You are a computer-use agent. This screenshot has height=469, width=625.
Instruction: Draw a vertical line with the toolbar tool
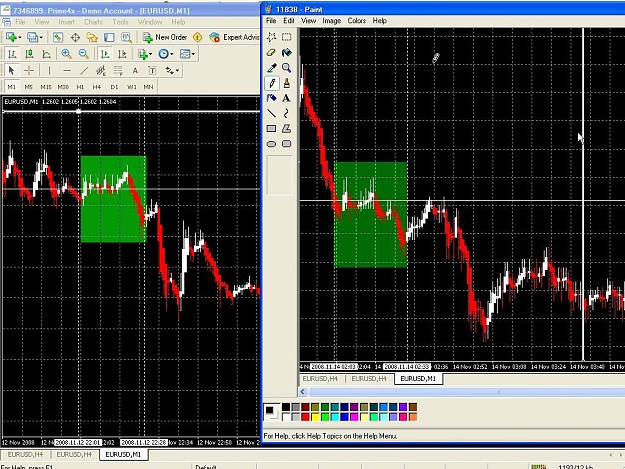(49, 71)
